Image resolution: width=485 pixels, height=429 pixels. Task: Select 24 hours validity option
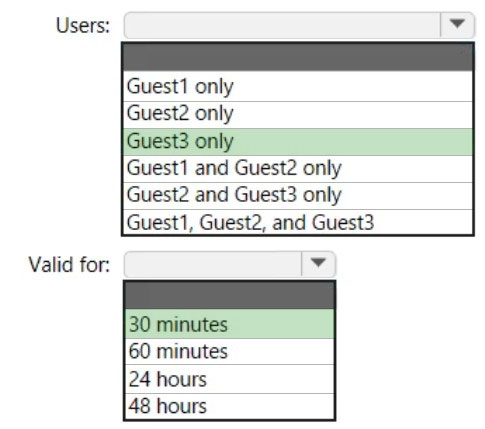pos(229,379)
